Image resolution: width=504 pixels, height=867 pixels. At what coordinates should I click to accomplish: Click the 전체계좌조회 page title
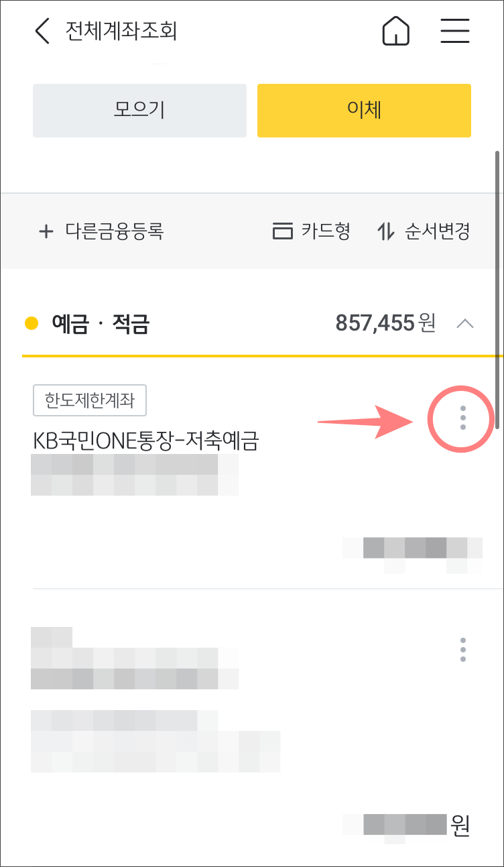121,32
